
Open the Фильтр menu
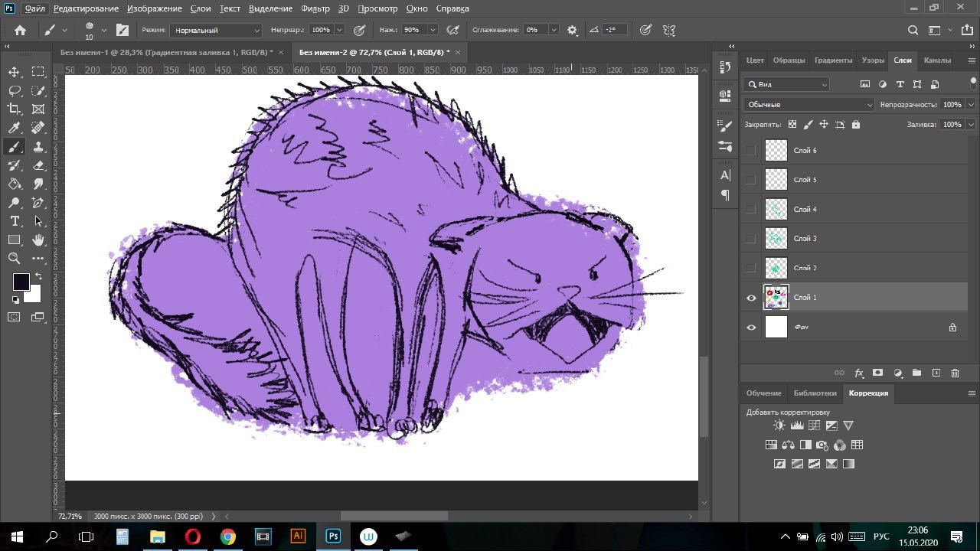click(315, 8)
